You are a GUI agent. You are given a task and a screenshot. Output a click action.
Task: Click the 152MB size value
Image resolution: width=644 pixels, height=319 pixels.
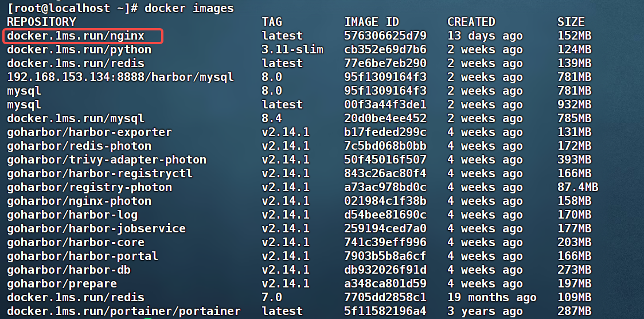click(x=574, y=36)
